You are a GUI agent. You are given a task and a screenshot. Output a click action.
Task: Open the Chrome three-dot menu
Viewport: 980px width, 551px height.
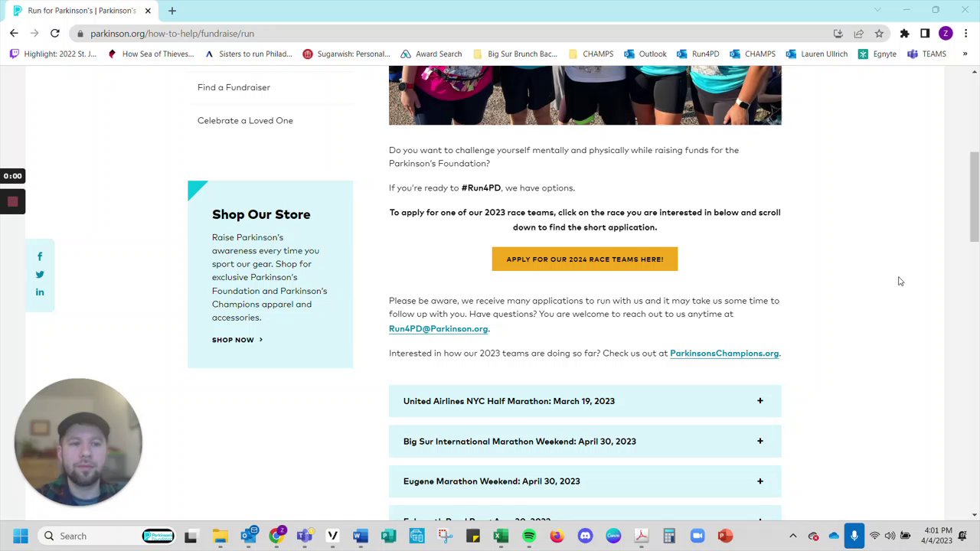pos(966,34)
